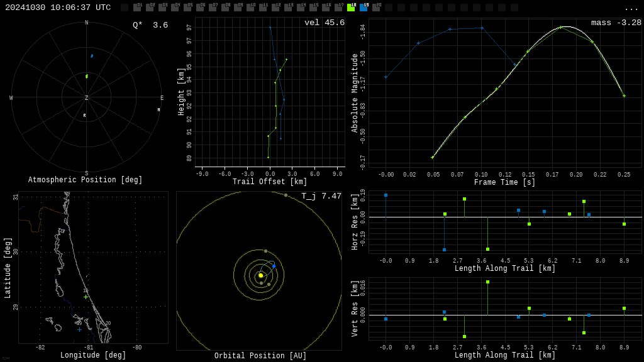The width and height of the screenshot is (644, 362).
Task: Click the Q* 3.6 quality label
Action: pyautogui.click(x=150, y=25)
